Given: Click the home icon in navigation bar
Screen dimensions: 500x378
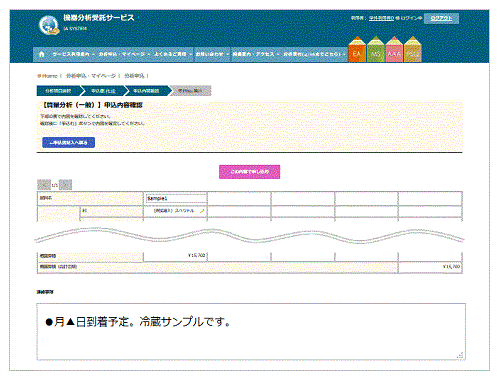Looking at the screenshot, I should pos(42,54).
